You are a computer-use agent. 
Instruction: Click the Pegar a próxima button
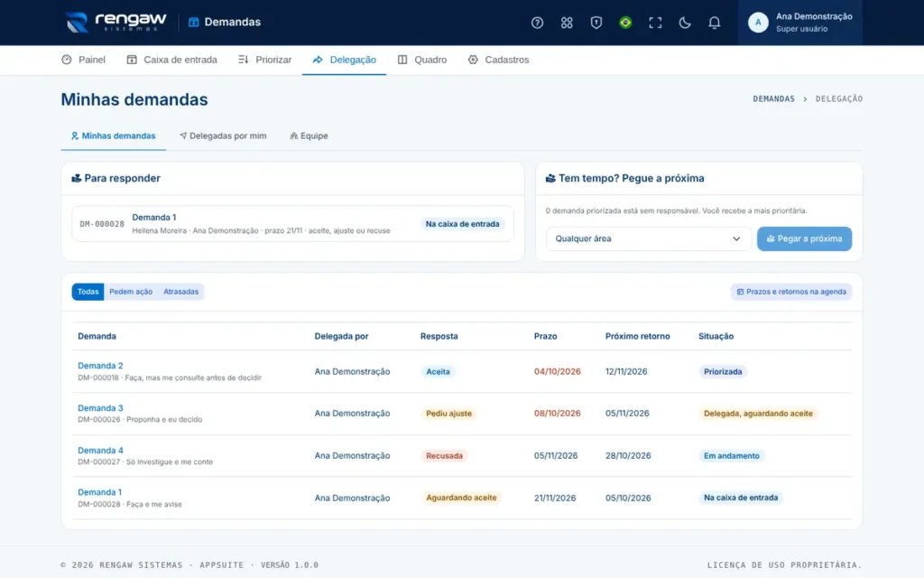point(804,238)
